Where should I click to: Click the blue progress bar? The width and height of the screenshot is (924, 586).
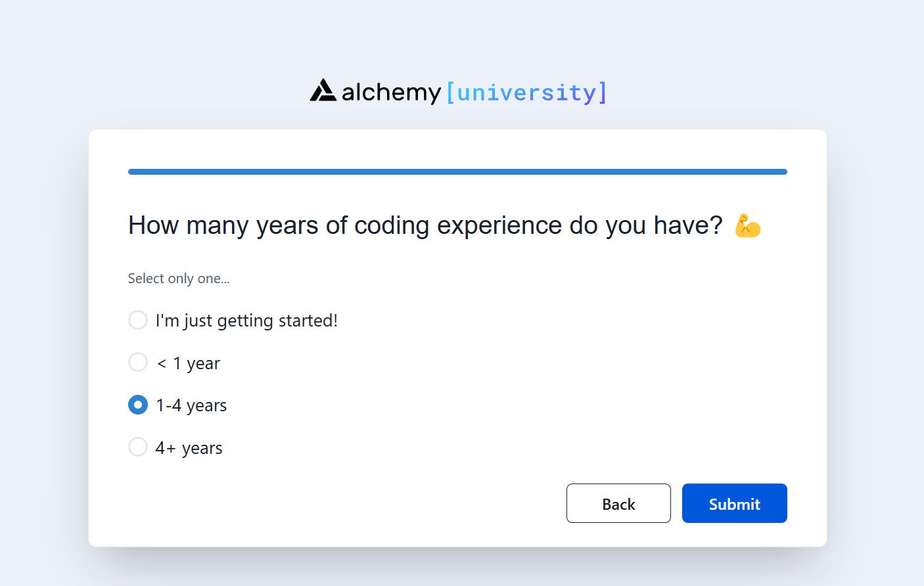click(x=457, y=172)
